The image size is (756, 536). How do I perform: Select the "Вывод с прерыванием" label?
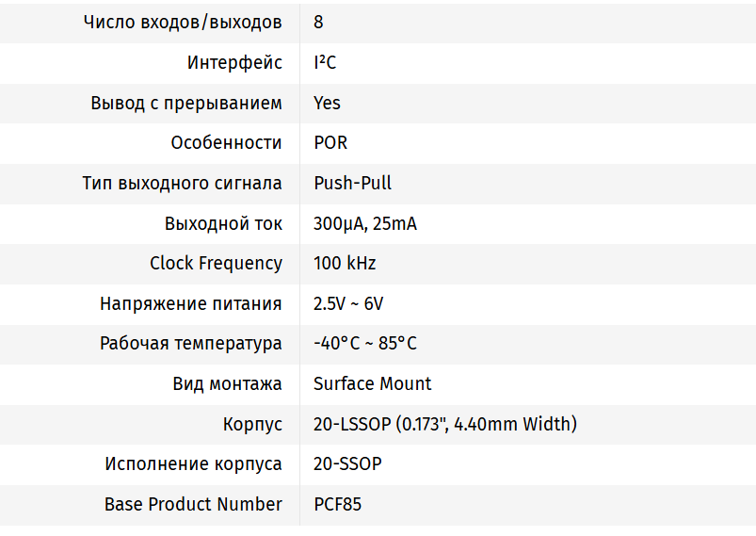coord(186,103)
